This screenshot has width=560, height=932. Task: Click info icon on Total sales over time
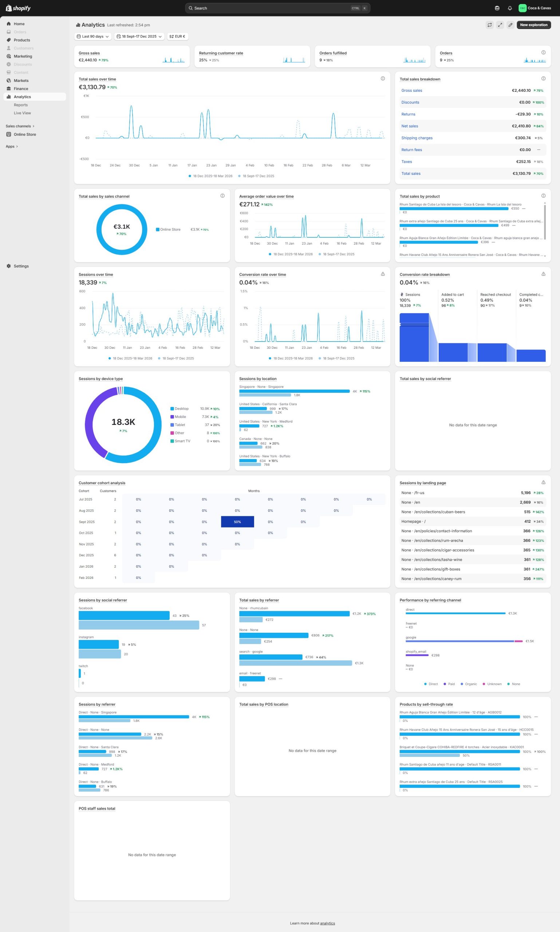[x=383, y=79]
